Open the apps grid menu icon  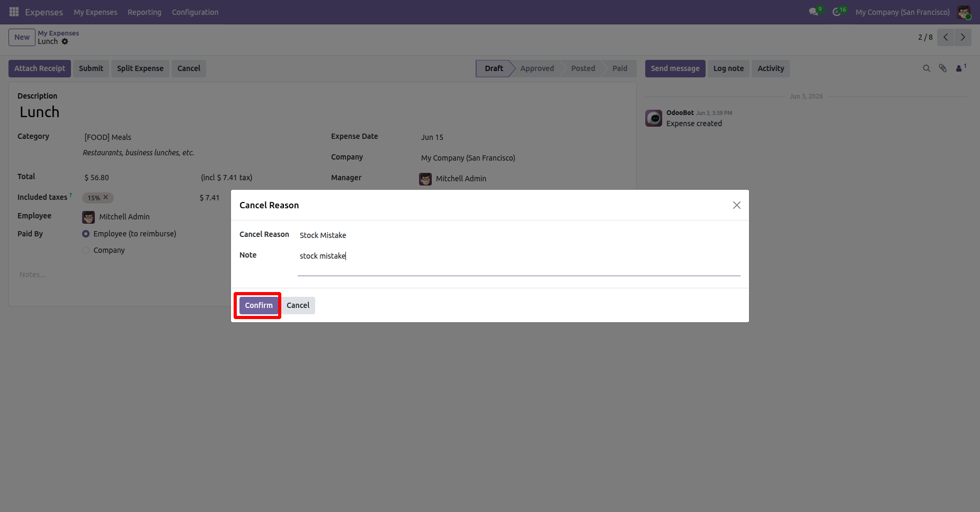pos(14,12)
